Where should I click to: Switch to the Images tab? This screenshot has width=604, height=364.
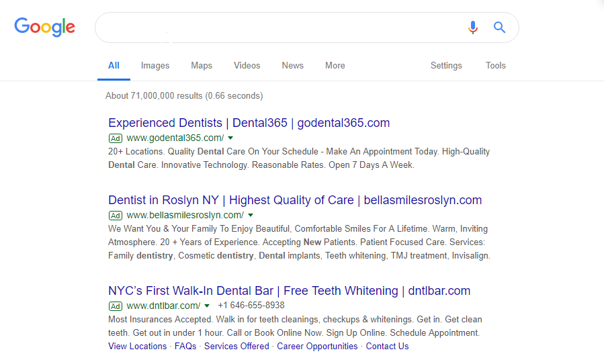tap(155, 66)
